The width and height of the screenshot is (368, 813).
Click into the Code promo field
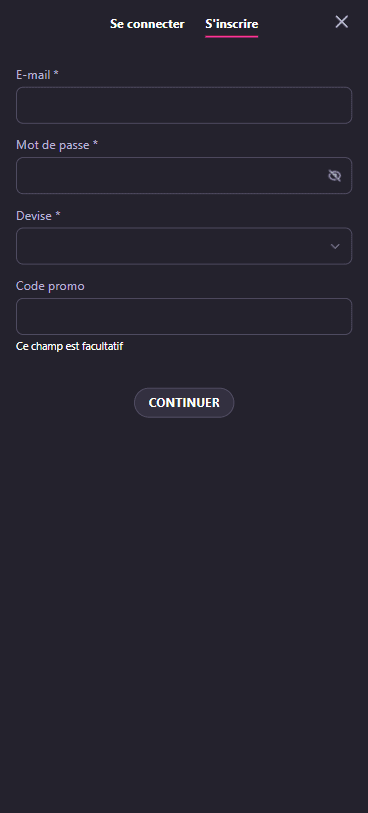184,316
